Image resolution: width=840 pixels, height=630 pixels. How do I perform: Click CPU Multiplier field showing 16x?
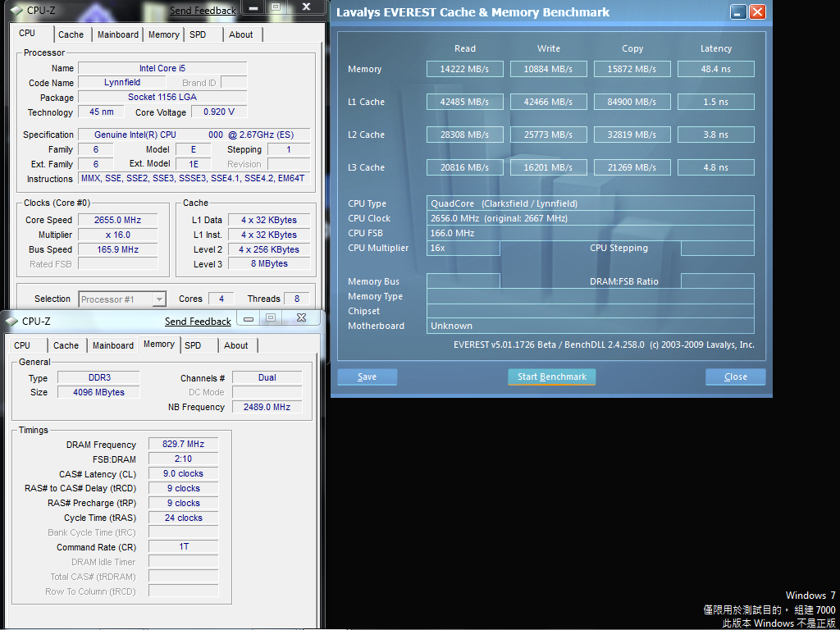[x=463, y=248]
